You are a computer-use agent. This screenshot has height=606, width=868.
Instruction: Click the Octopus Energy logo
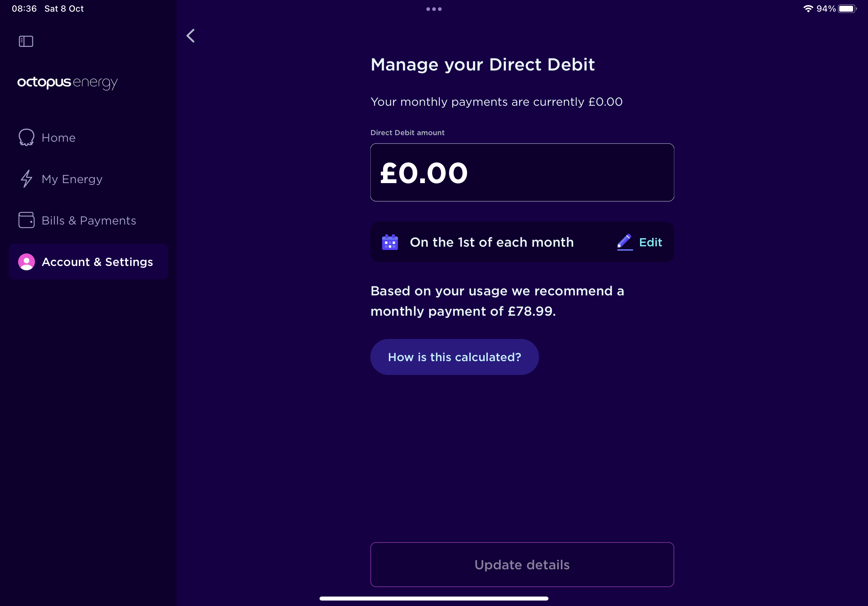(67, 82)
